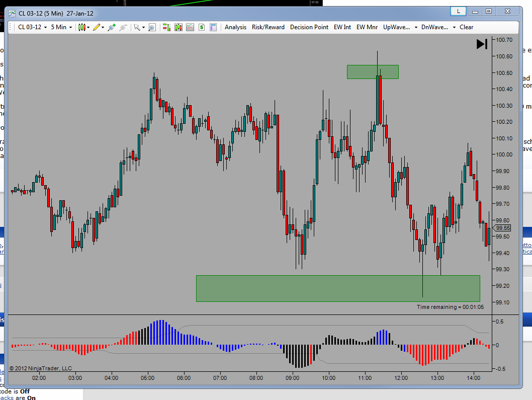
Task: Click the 99.10 price axis label
Action: coord(504,302)
